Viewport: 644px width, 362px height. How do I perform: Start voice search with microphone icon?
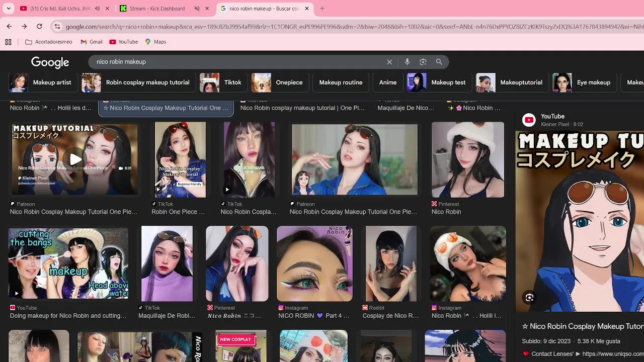407,62
